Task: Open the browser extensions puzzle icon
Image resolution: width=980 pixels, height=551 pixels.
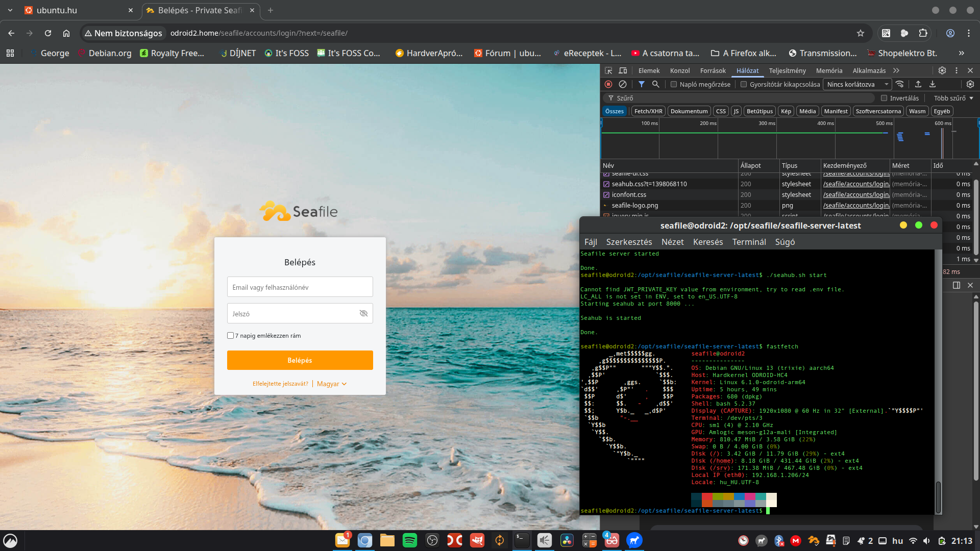Action: (923, 33)
